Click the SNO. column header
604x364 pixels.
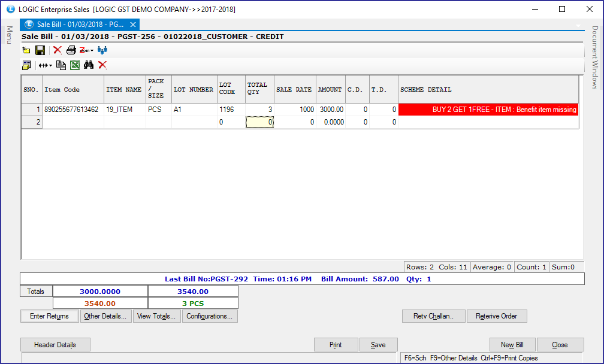coord(32,89)
